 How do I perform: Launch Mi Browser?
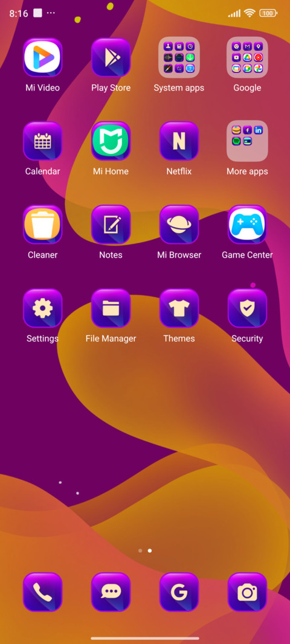pos(179,225)
